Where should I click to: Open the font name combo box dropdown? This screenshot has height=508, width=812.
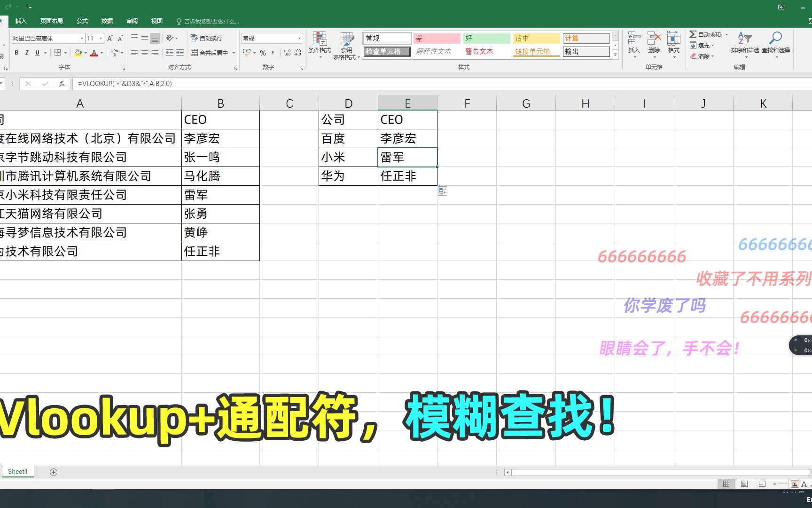click(82, 38)
